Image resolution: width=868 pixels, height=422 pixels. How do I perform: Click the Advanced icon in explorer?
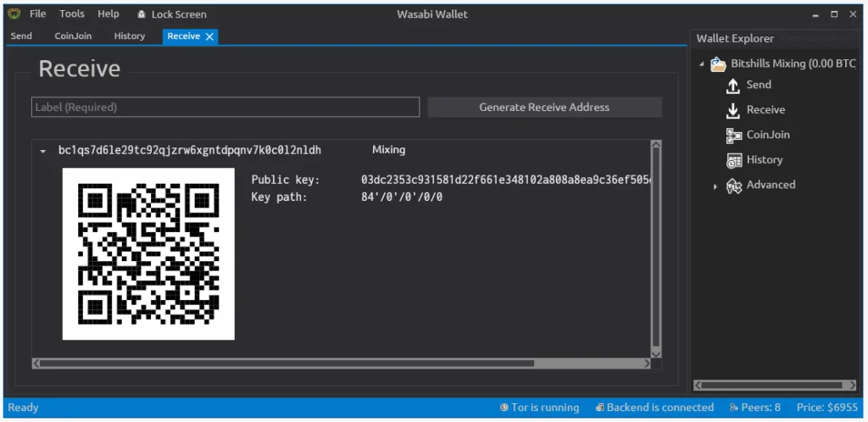click(734, 186)
